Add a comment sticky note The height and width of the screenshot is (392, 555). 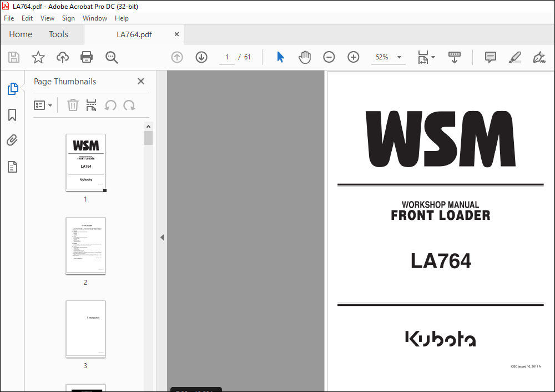point(491,57)
